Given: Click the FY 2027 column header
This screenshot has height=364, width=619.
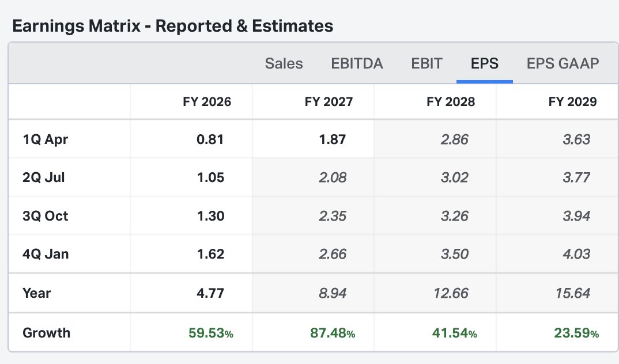Looking at the screenshot, I should tap(329, 102).
